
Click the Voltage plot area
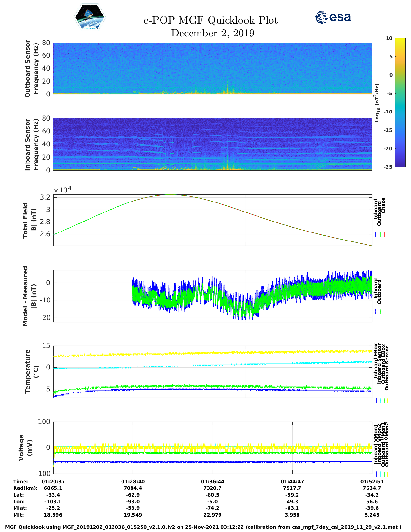point(212,448)
